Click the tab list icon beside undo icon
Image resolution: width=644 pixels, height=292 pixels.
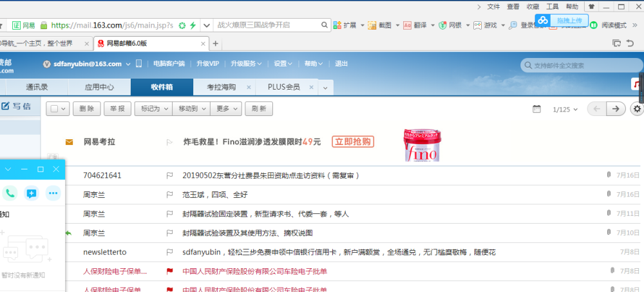click(x=616, y=43)
